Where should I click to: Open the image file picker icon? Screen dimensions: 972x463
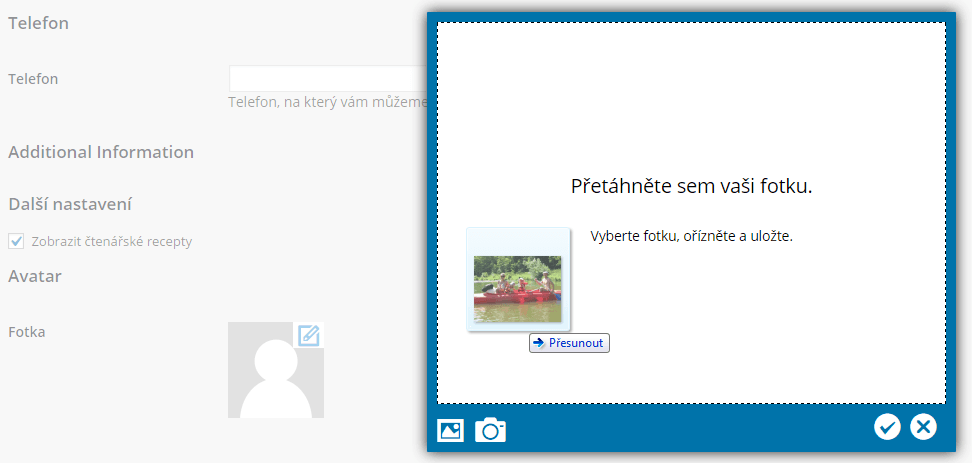click(451, 430)
